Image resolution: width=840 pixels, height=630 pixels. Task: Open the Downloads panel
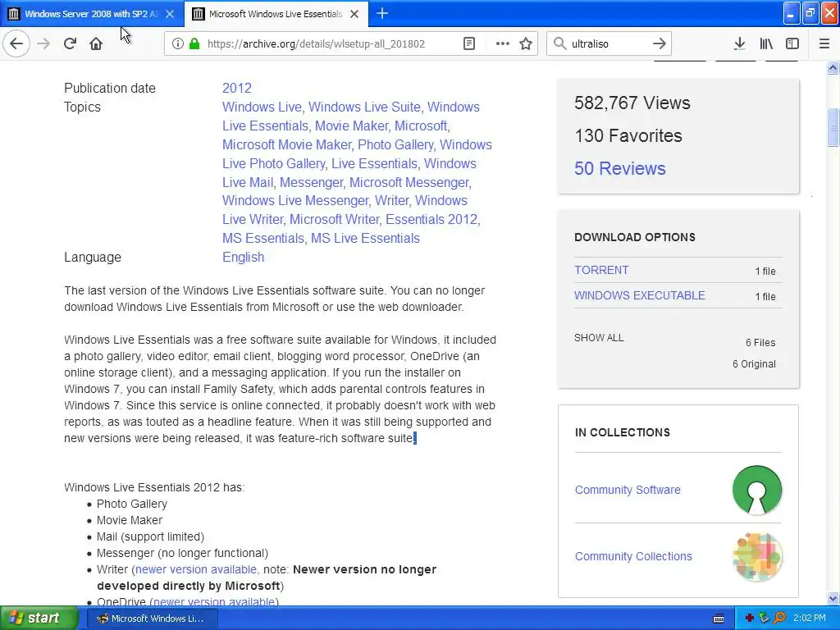pos(739,43)
